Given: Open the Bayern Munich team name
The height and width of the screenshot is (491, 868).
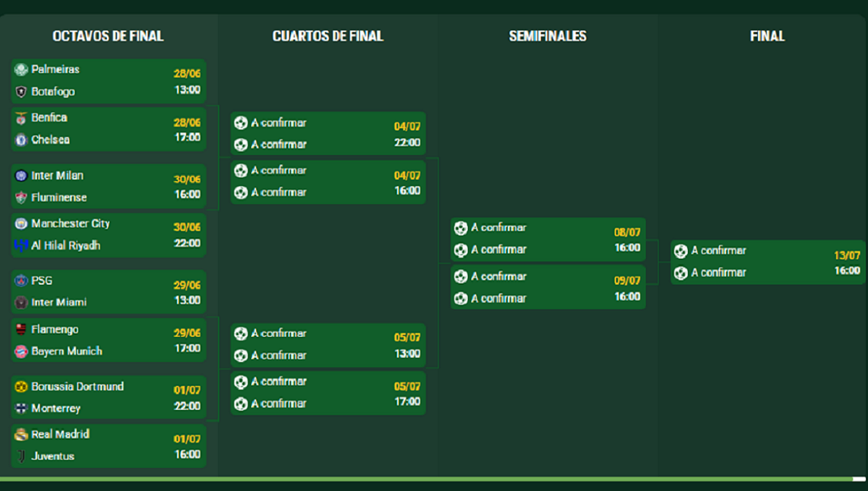Looking at the screenshot, I should click(x=67, y=351).
